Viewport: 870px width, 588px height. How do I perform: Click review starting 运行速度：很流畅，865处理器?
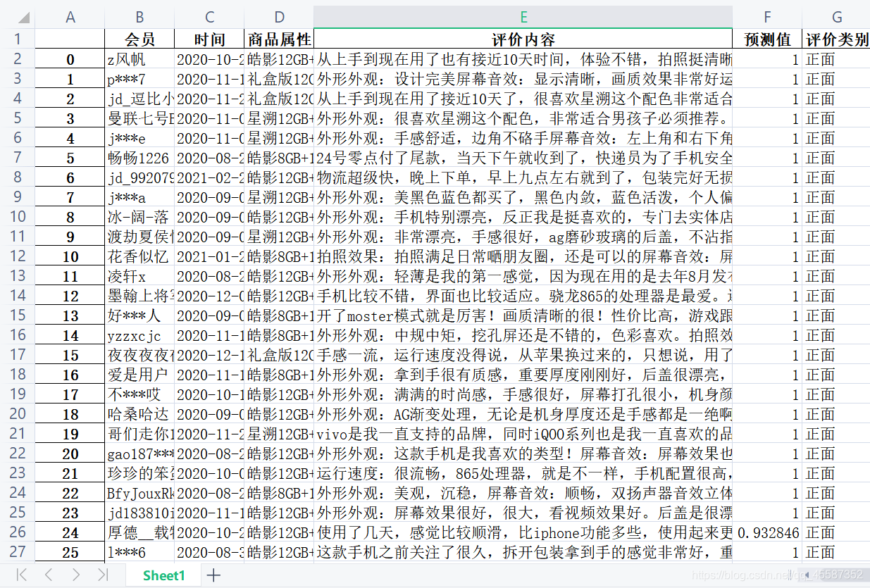click(x=523, y=473)
